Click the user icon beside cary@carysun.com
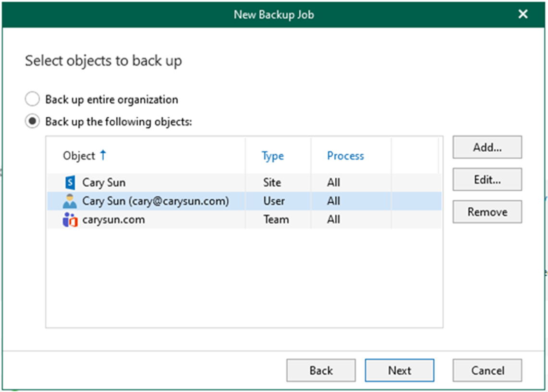The height and width of the screenshot is (392, 548). point(70,201)
